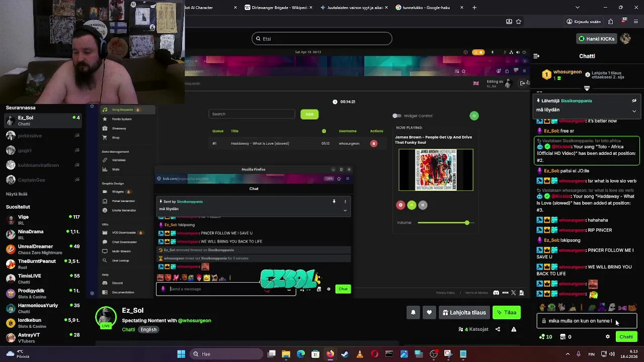Screen dimensions: 644x362
Task: Click the James Brown album thumbnail
Action: (436, 170)
